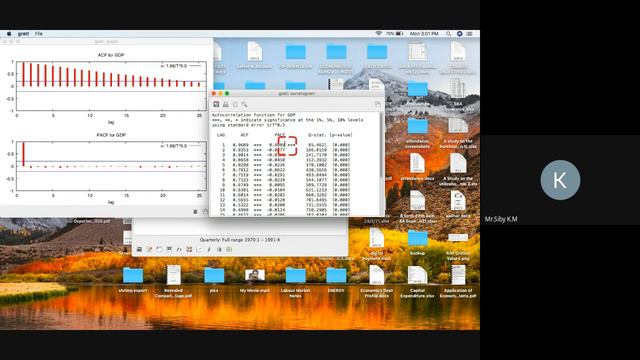Open session icon view in gretl toolbar
The width and height of the screenshot is (640, 360).
point(169,249)
